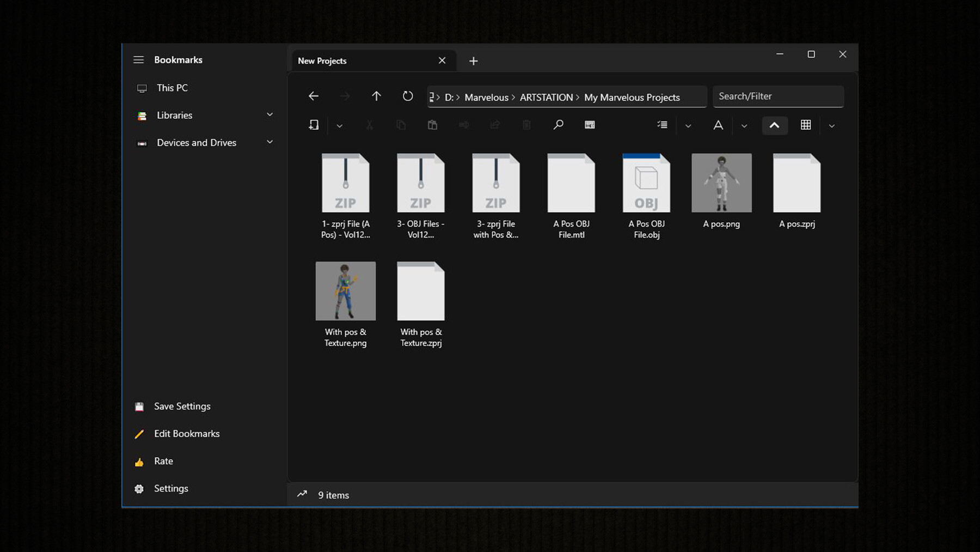Image resolution: width=980 pixels, height=552 pixels.
Task: Open the layout view dropdown arrow
Action: pyautogui.click(x=831, y=126)
